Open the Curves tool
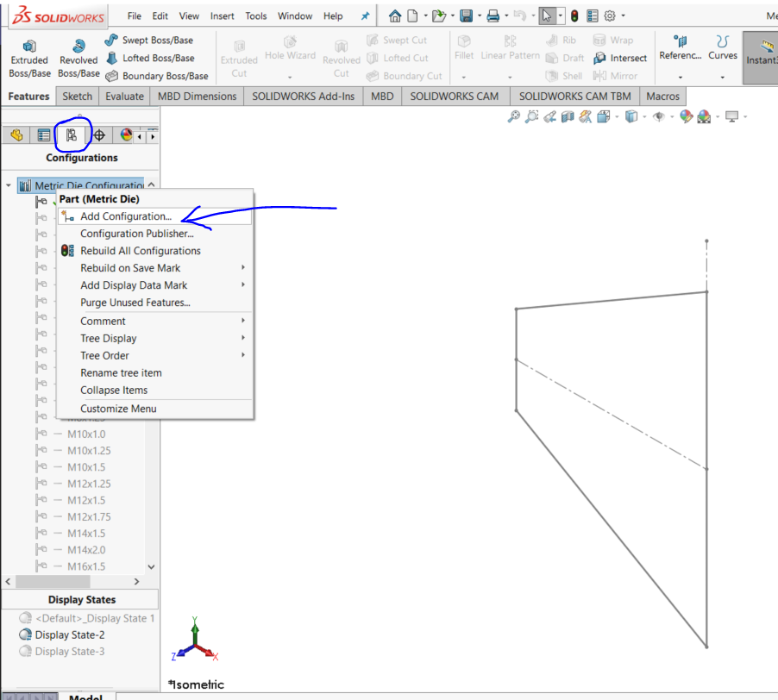This screenshot has width=778, height=700. point(723,48)
